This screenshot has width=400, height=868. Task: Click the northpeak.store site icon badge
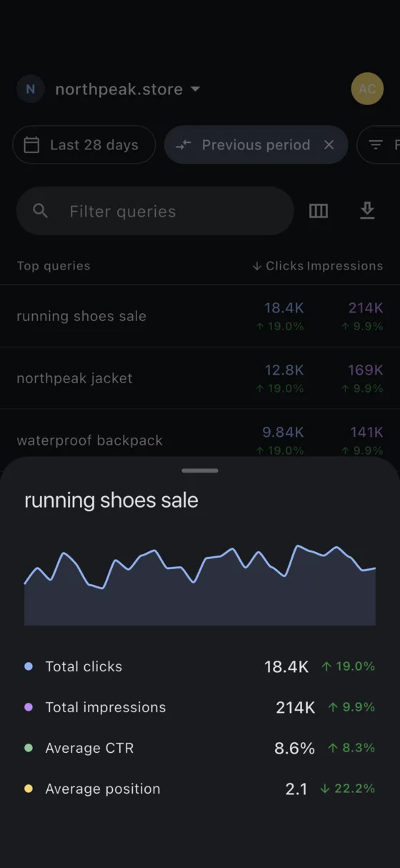31,89
